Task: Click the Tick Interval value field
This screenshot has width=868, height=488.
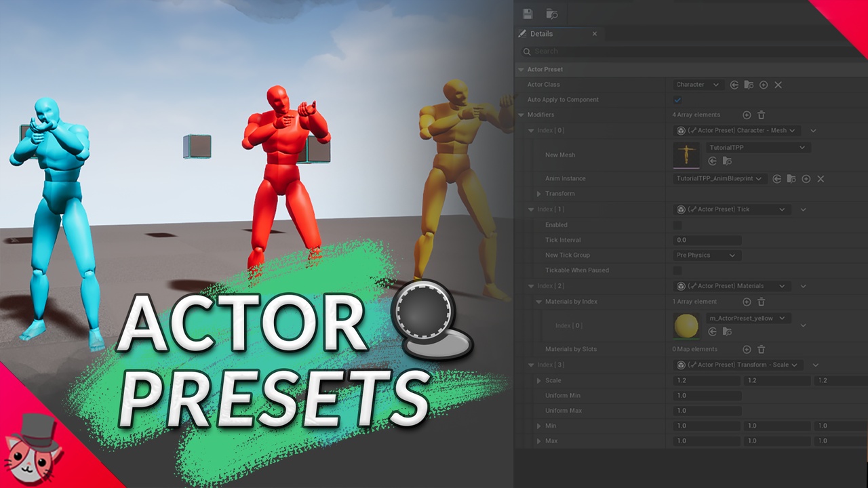Action: click(707, 240)
